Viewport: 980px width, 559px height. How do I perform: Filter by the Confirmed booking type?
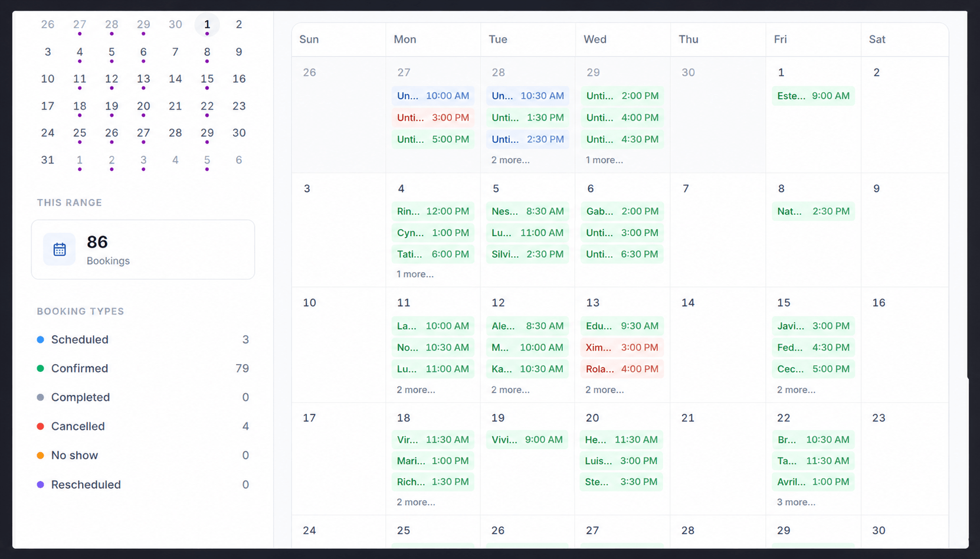click(x=143, y=368)
